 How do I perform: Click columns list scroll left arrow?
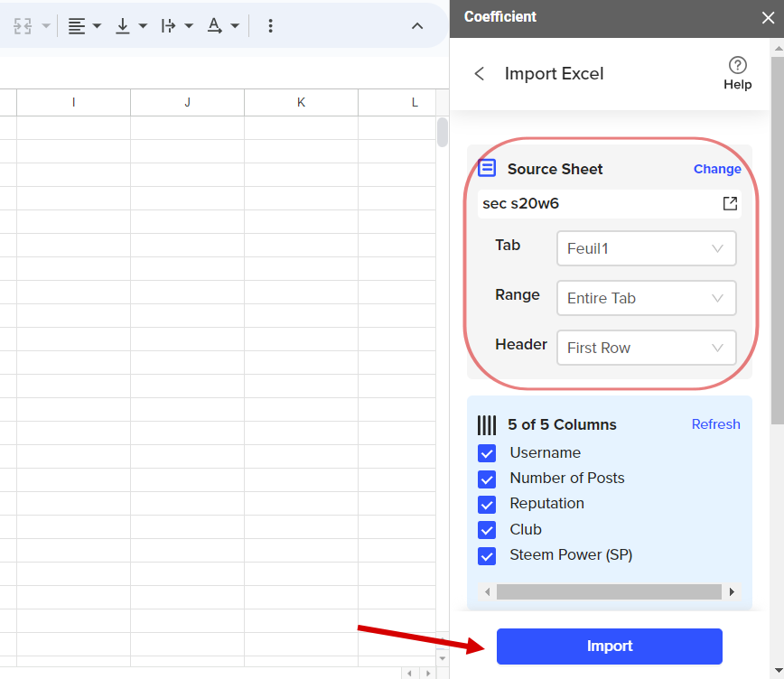(487, 592)
